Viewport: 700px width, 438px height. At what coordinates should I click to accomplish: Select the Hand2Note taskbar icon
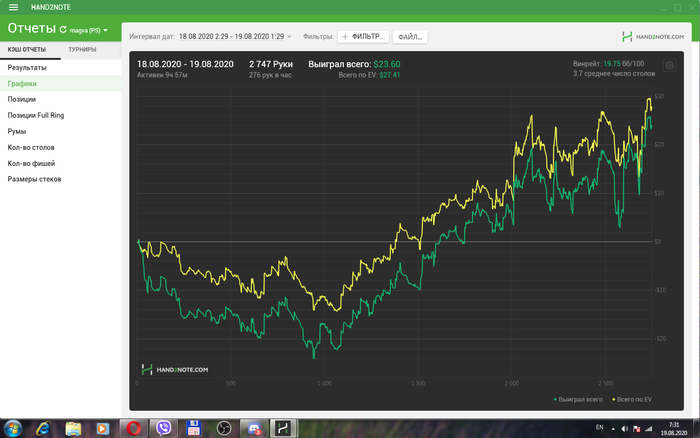click(283, 429)
